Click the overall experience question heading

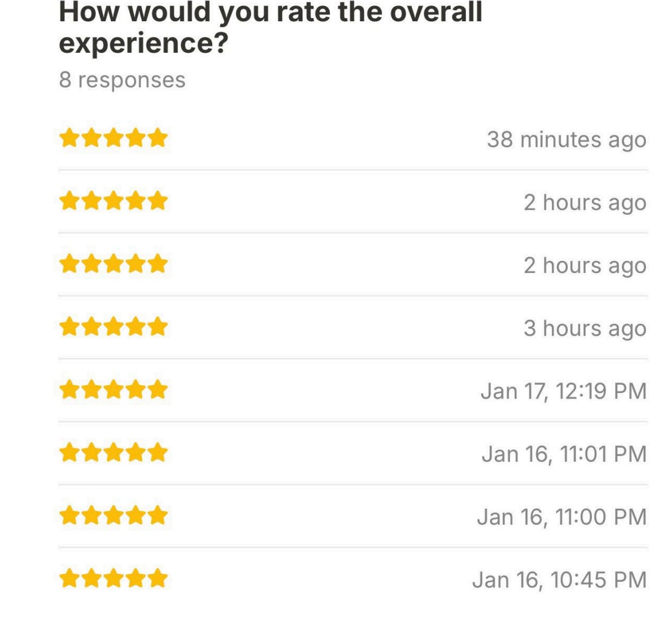coord(270,27)
